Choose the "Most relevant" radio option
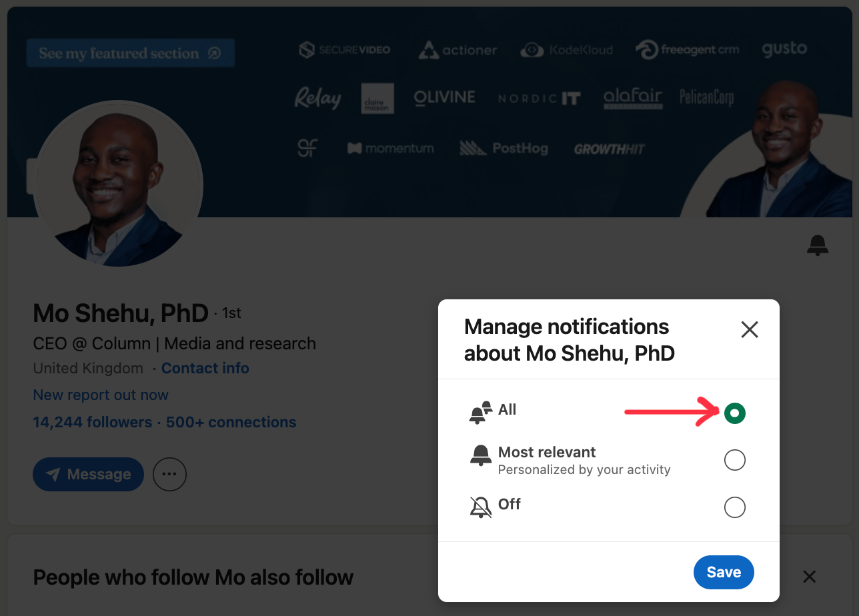Viewport: 859px width, 616px height. [x=734, y=460]
